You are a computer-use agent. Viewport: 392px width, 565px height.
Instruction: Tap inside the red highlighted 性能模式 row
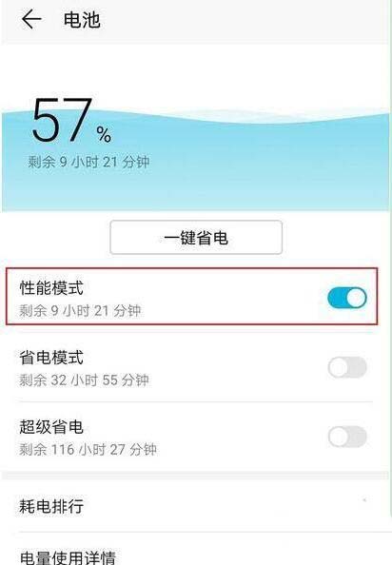(x=191, y=296)
